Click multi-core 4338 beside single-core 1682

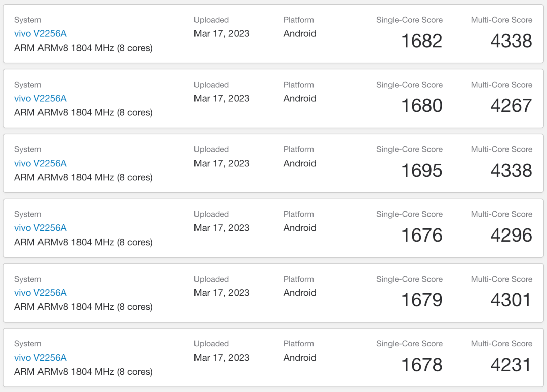tap(511, 41)
